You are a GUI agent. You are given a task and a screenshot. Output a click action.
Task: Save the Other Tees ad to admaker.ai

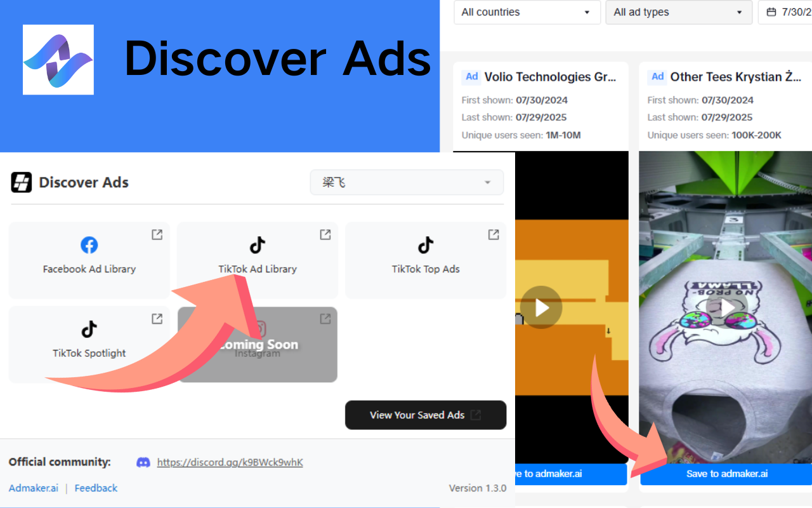pos(726,474)
